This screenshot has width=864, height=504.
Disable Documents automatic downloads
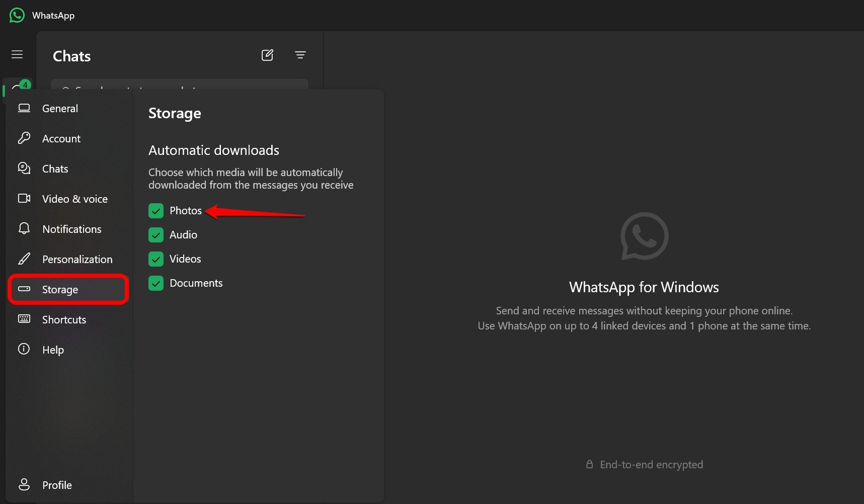pyautogui.click(x=155, y=283)
